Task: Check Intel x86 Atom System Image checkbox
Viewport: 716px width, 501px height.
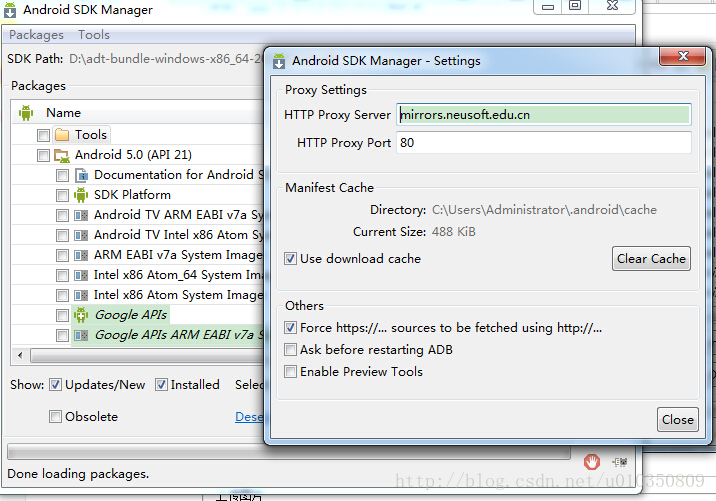Action: pos(63,295)
